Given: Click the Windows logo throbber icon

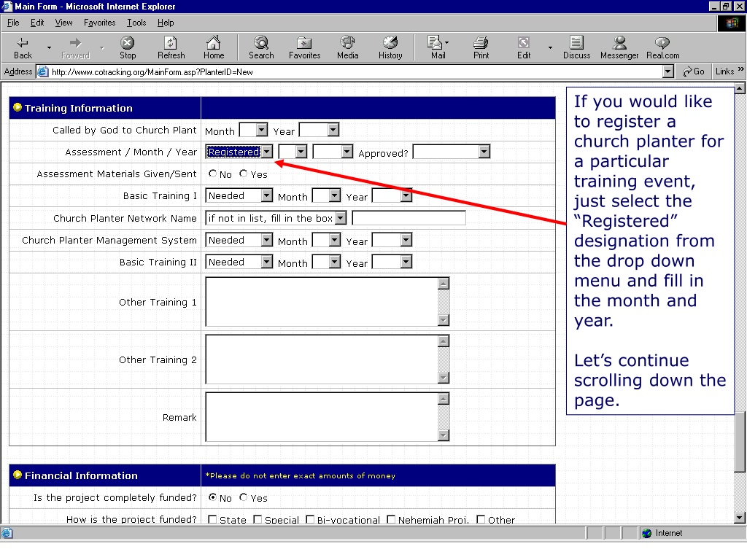Looking at the screenshot, I should tap(732, 23).
